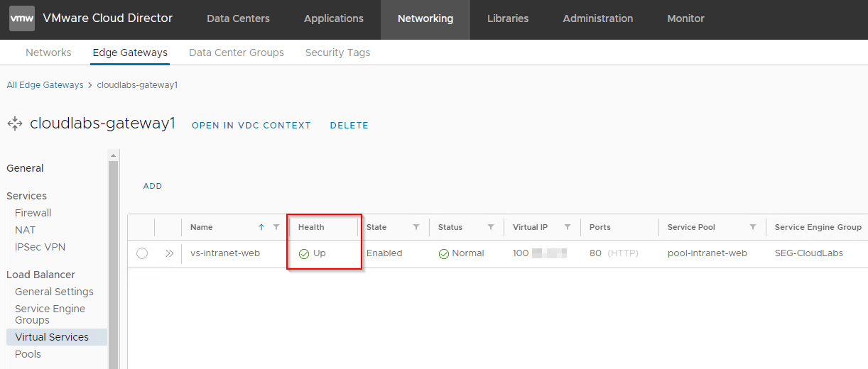Click the cloudlabs-gateway1 breadcrumb text
868x369 pixels.
click(x=137, y=85)
